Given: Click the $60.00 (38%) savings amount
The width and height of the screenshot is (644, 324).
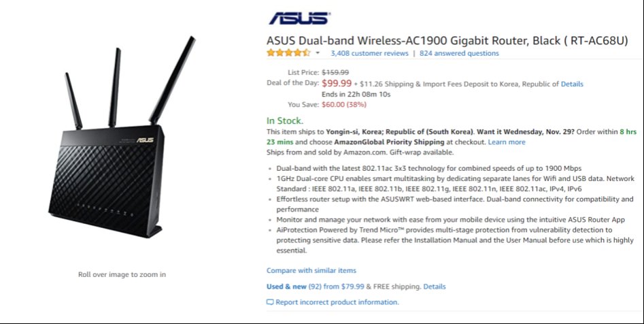Looking at the screenshot, I should click(344, 105).
